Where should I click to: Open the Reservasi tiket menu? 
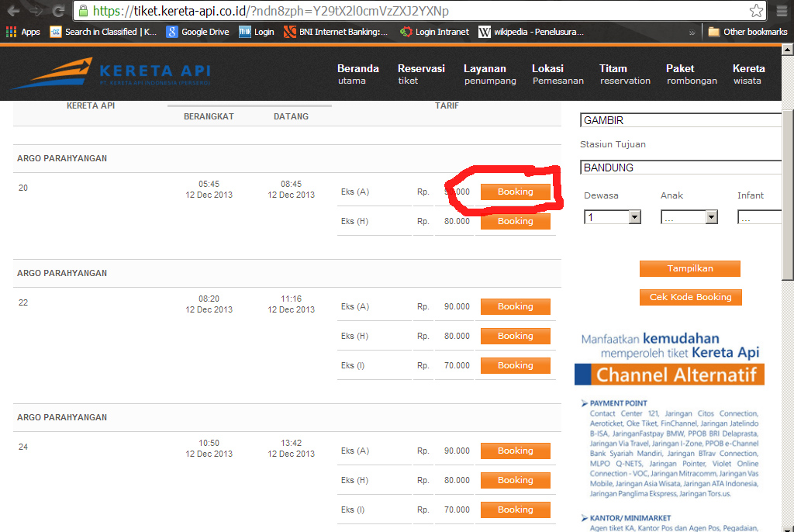pyautogui.click(x=421, y=74)
